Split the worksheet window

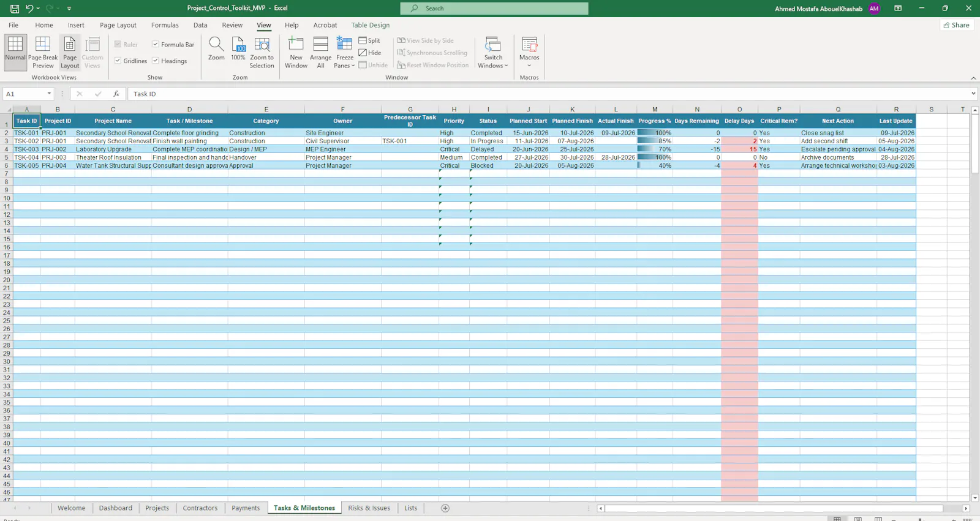pyautogui.click(x=369, y=40)
